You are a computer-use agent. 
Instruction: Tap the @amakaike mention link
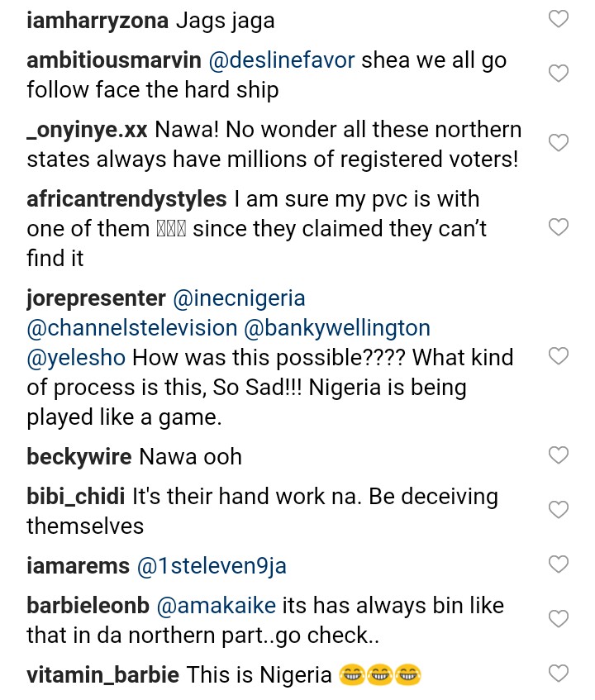[x=216, y=605]
